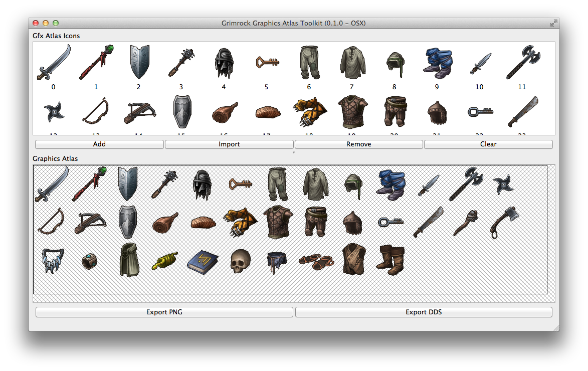
Task: Select the shuriken icon in the icon list
Action: coord(54,112)
